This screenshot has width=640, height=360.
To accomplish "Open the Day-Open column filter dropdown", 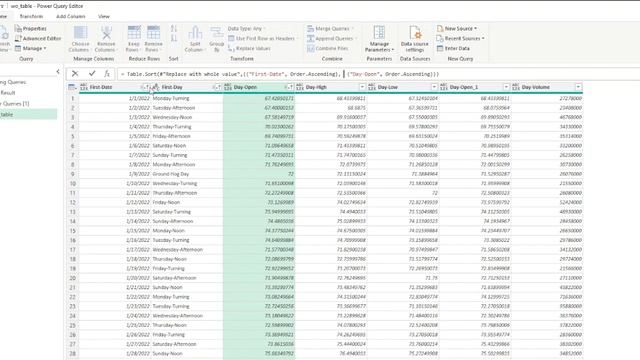I will (x=289, y=87).
